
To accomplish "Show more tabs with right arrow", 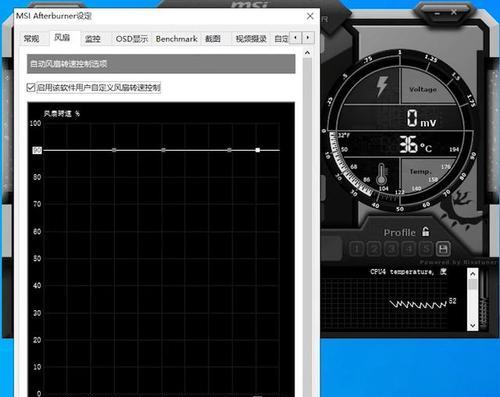I will (x=308, y=37).
